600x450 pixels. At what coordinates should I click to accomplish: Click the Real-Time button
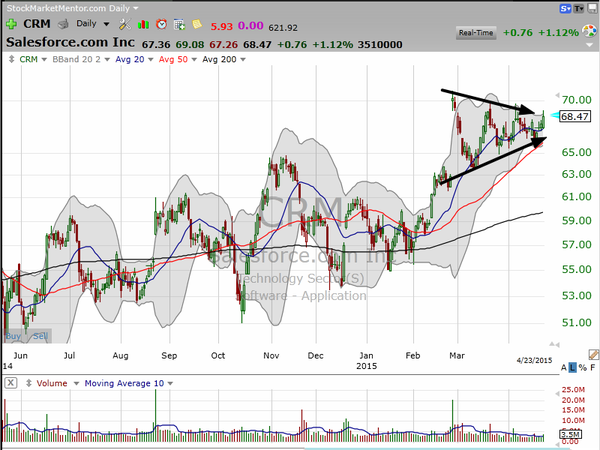[476, 33]
